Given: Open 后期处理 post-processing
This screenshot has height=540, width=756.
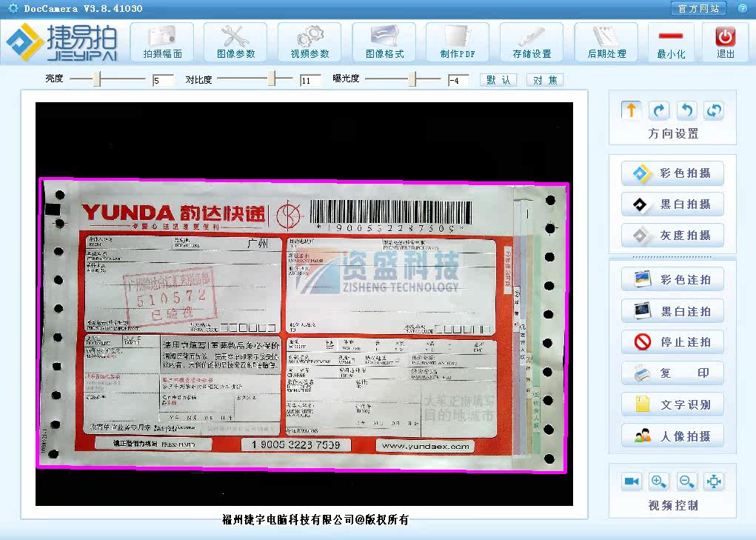Looking at the screenshot, I should coord(606,42).
